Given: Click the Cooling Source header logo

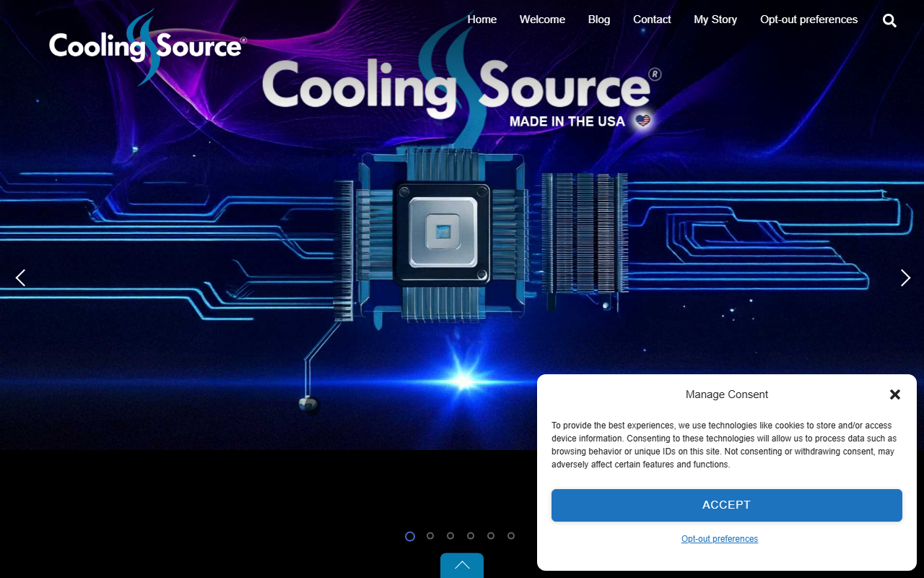Looking at the screenshot, I should point(148,47).
